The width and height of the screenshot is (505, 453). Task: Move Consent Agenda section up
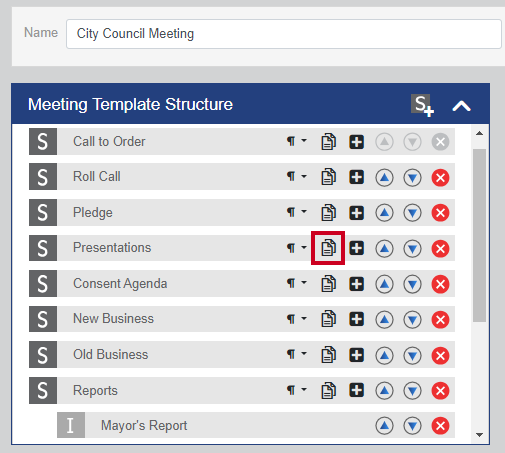point(384,284)
